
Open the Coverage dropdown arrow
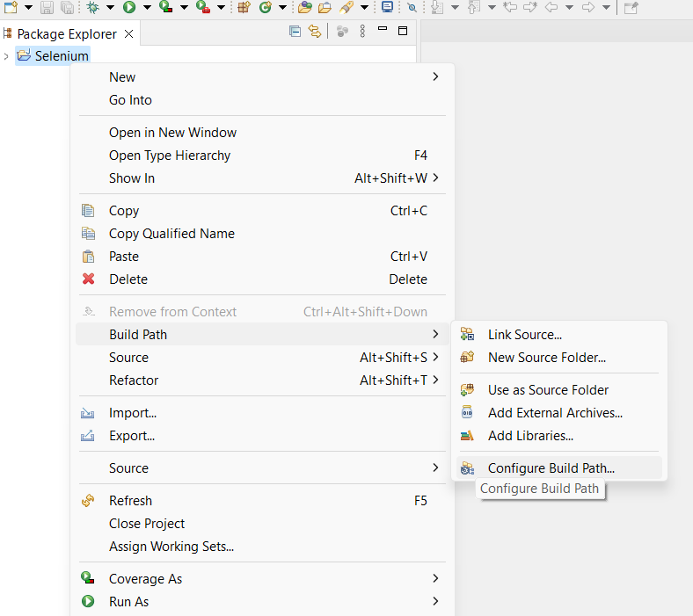tap(185, 8)
